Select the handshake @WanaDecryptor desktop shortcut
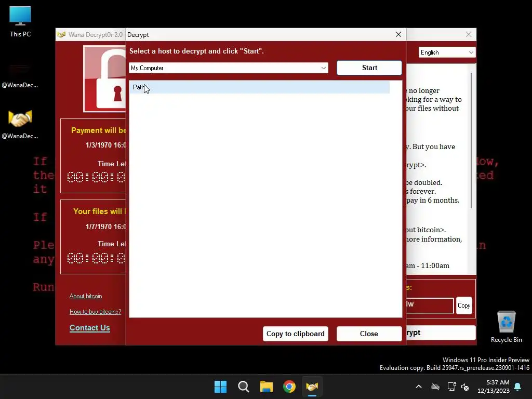 [20, 124]
